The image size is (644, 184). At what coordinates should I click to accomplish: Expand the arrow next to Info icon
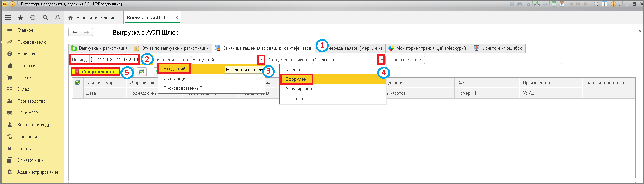tap(620, 5)
